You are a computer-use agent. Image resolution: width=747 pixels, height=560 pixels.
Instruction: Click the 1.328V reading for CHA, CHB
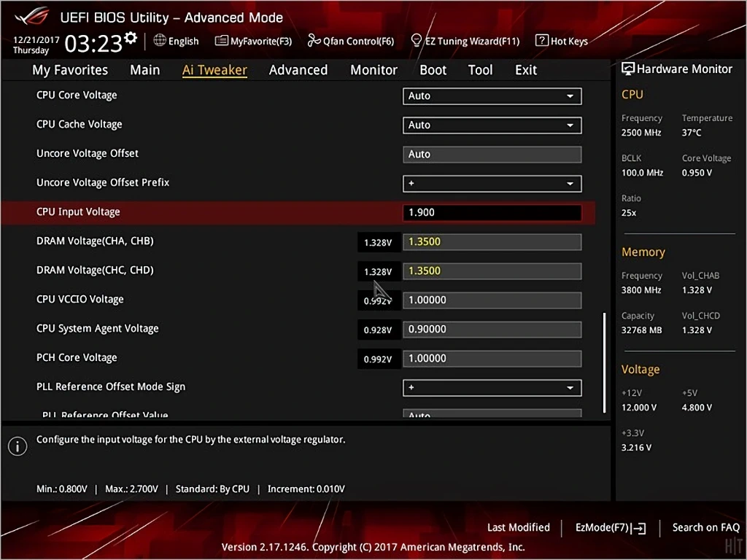pyautogui.click(x=379, y=242)
